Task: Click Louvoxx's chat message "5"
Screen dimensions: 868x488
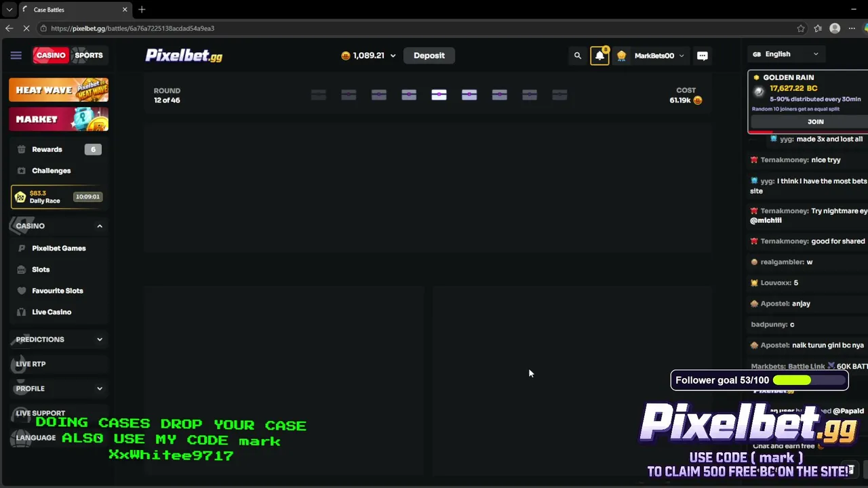Action: pyautogui.click(x=774, y=283)
